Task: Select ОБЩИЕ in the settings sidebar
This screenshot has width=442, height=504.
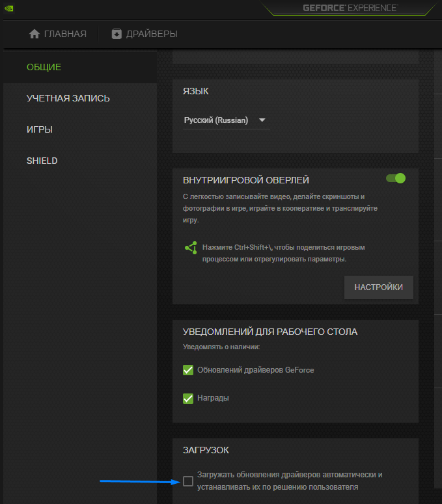Action: [44, 67]
